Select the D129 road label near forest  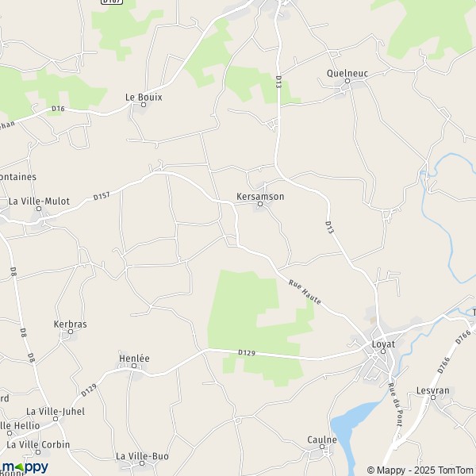point(247,353)
